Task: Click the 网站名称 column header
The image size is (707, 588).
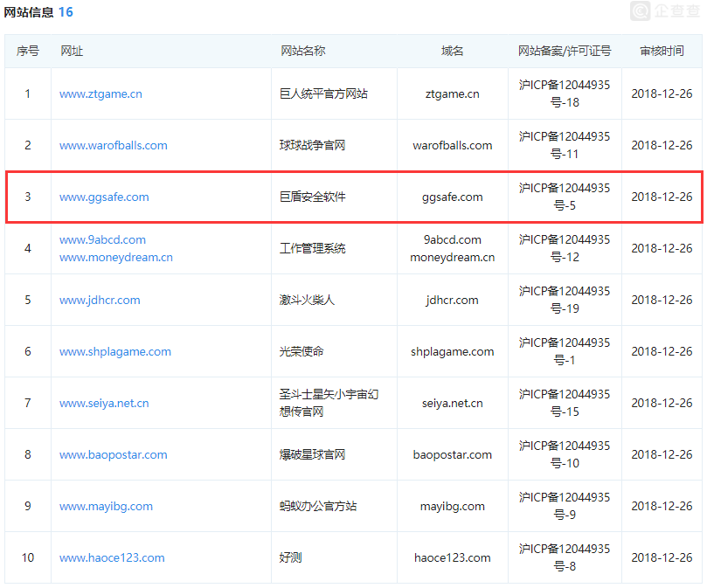Action: click(302, 51)
